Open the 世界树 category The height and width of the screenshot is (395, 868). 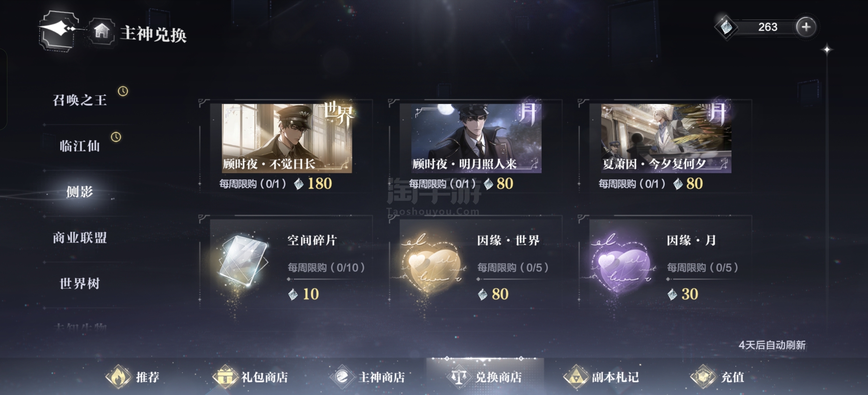pyautogui.click(x=80, y=283)
